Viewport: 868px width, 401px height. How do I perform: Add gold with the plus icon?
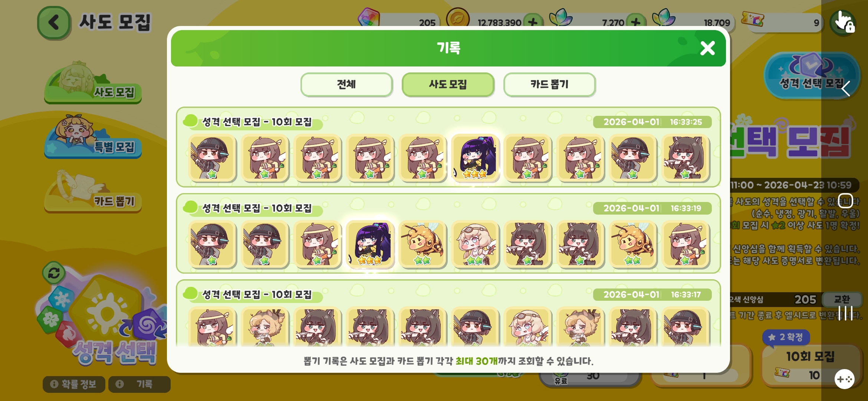pyautogui.click(x=533, y=22)
